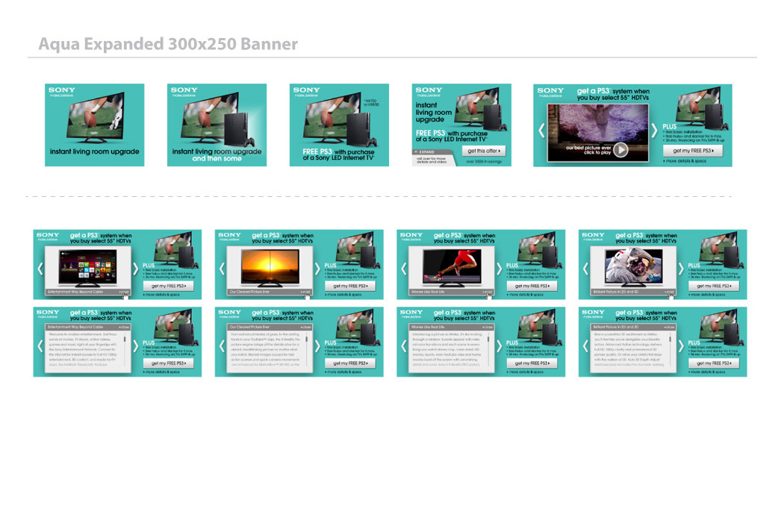The width and height of the screenshot is (784, 532).
Task: Play the 'our best picture ever' video
Action: [620, 149]
